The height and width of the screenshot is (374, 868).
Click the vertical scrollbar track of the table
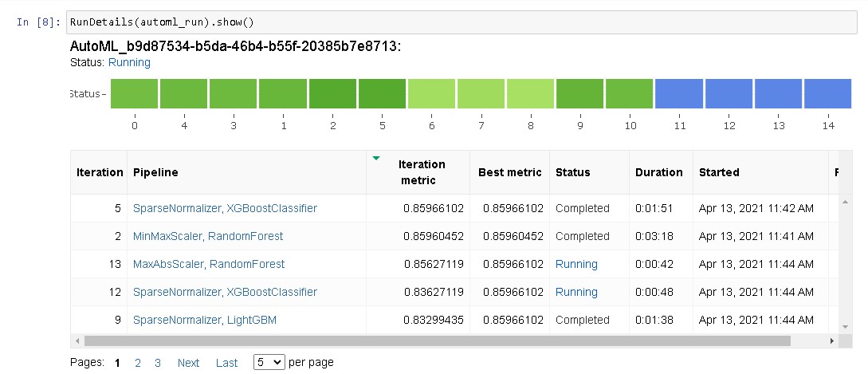point(845,264)
